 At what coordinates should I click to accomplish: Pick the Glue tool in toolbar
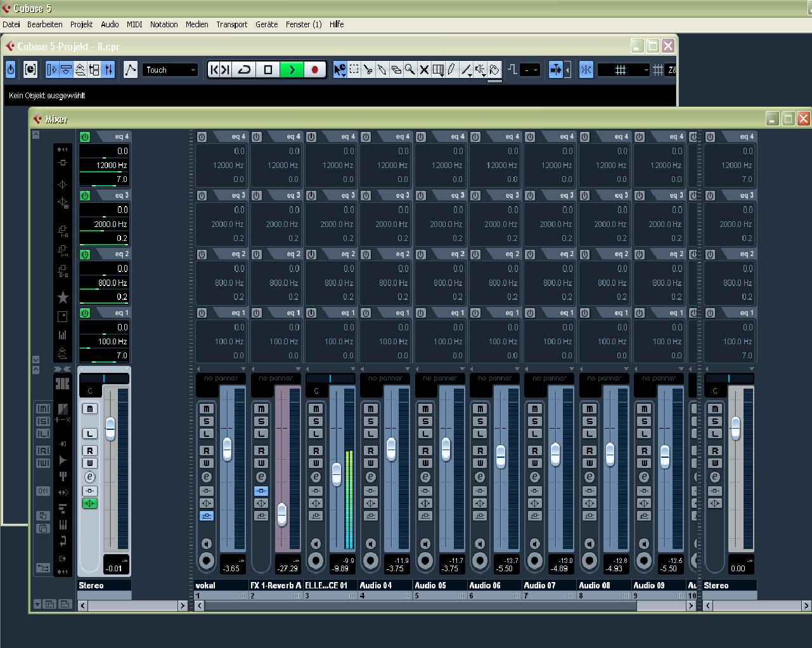click(x=382, y=70)
